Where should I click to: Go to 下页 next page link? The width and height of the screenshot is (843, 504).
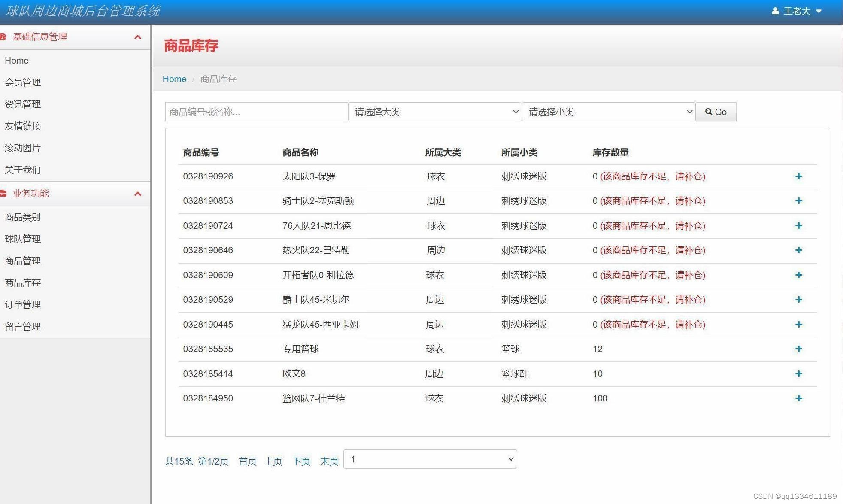pos(301,461)
